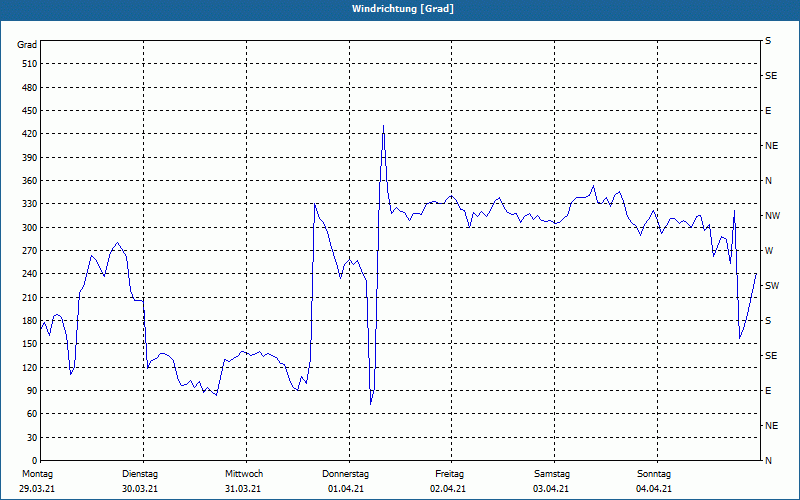
Task: Click the E compass label at the 450 gridline
Action: [768, 111]
